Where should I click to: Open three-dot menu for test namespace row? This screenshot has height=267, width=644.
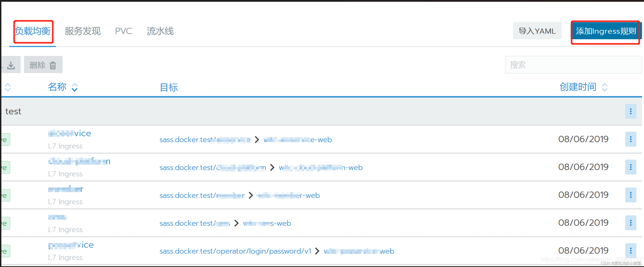630,111
